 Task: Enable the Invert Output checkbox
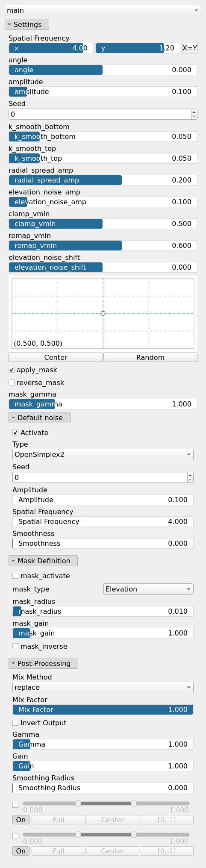click(x=15, y=723)
